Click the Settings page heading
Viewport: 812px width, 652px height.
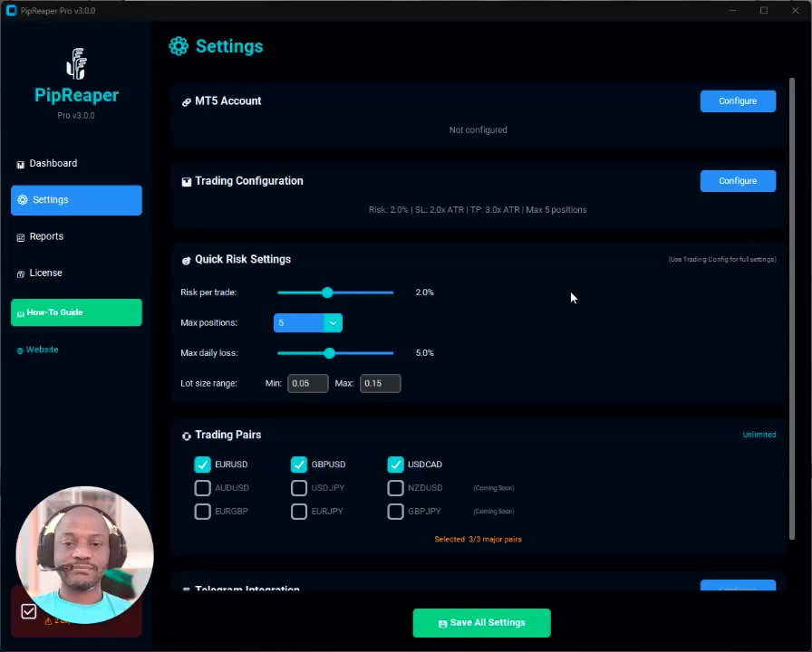click(229, 46)
